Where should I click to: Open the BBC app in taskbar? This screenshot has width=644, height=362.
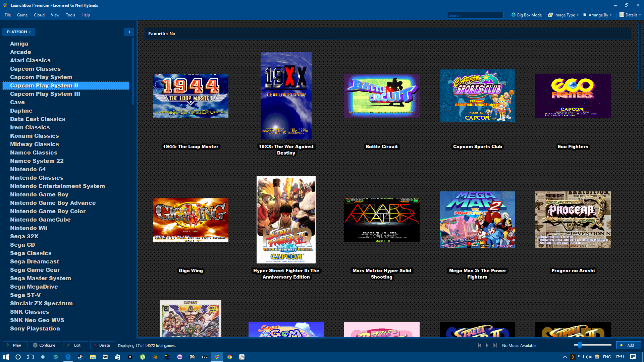tap(205, 357)
